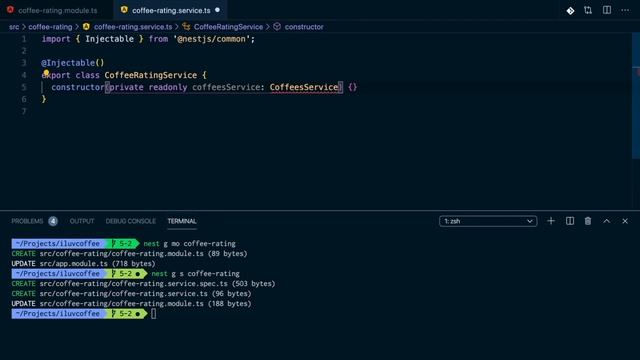
Task: Click the yellow lightbulb quick fix
Action: 46,73
